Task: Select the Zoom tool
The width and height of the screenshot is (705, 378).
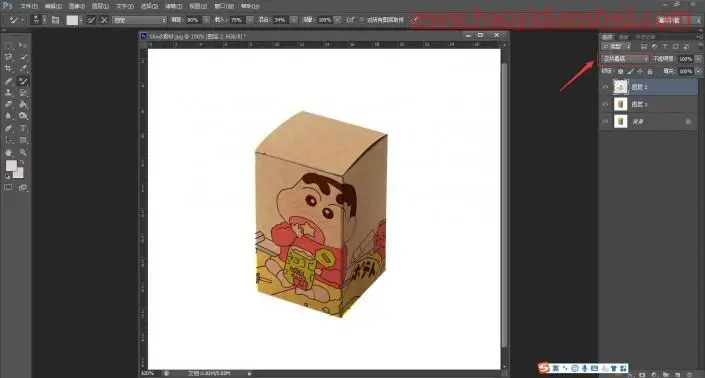Action: click(23, 152)
